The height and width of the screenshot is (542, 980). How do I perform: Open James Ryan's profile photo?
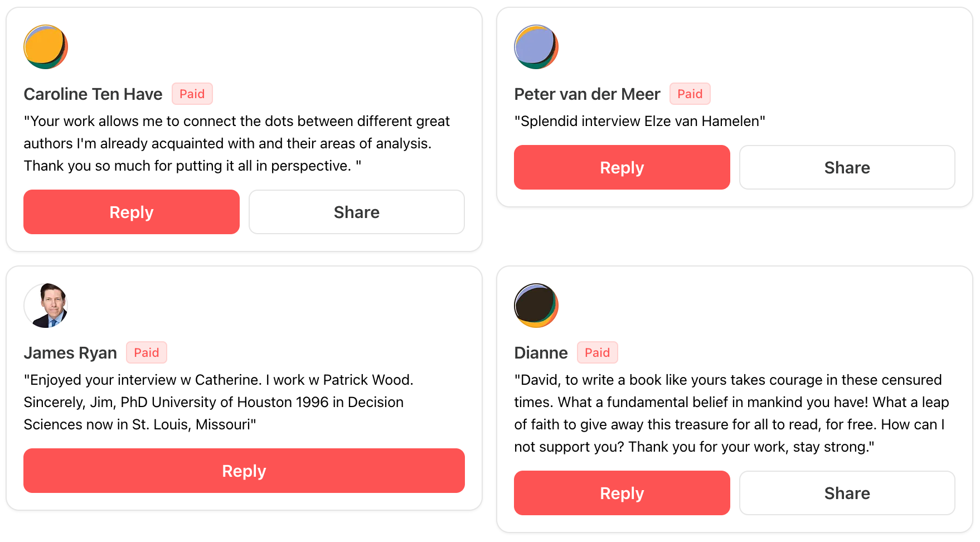click(x=46, y=306)
